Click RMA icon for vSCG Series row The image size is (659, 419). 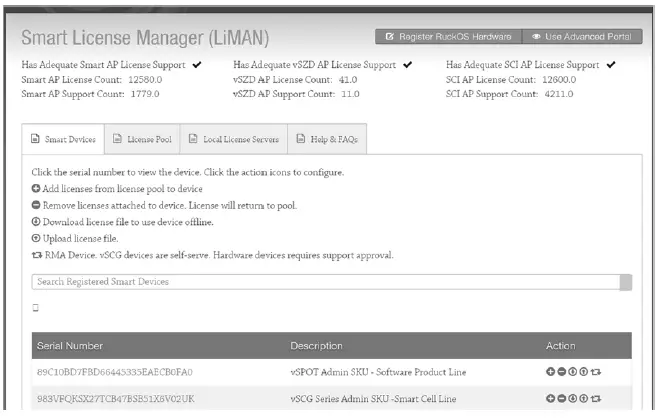coord(596,398)
